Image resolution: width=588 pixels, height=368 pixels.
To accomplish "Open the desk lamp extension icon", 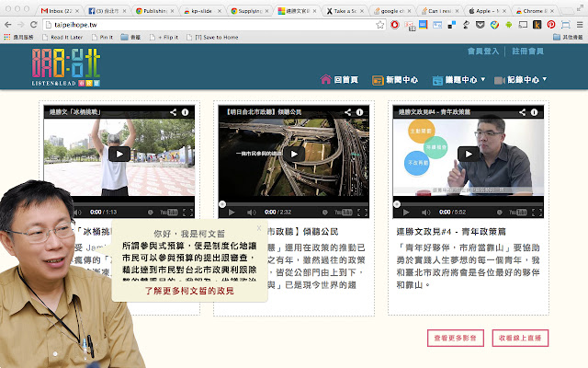I will tap(466, 25).
